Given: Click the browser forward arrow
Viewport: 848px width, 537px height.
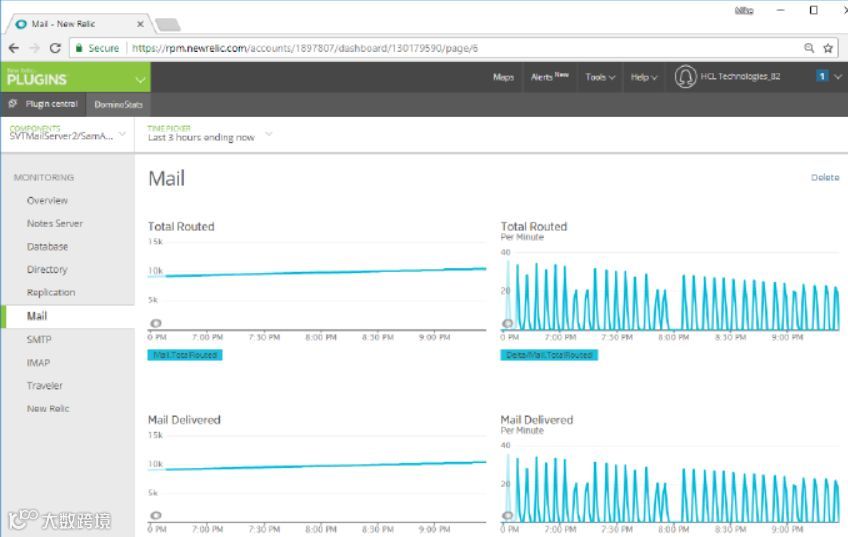Looking at the screenshot, I should pos(35,48).
